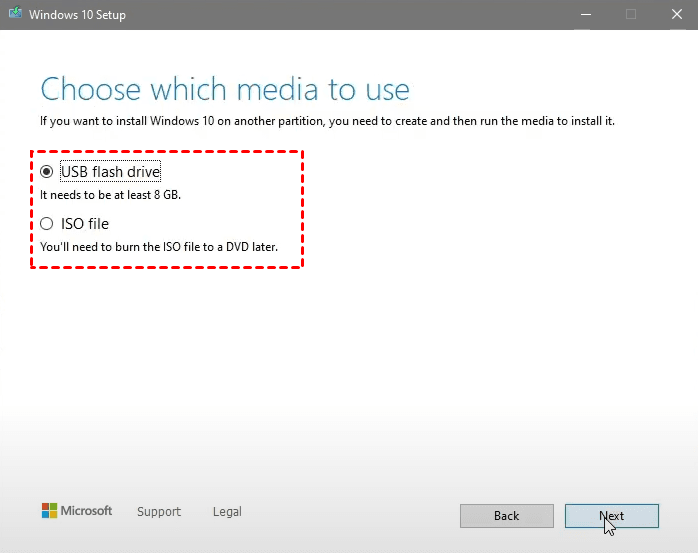Click the Windows 10 Setup title bar icon
Image resolution: width=698 pixels, height=553 pixels.
[x=13, y=15]
